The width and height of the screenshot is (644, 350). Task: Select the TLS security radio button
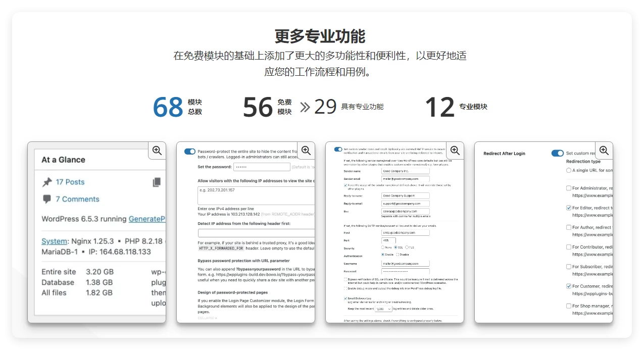407,247
